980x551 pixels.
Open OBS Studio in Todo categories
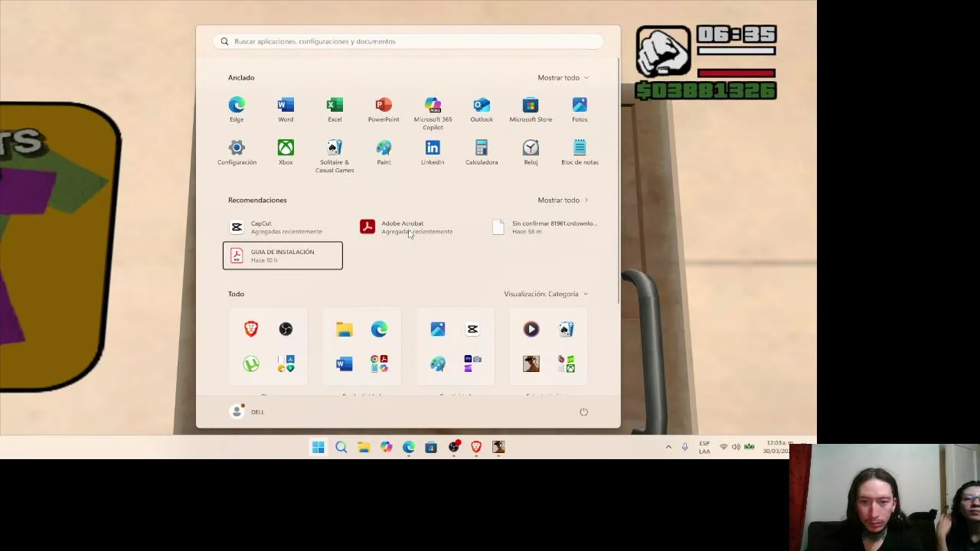[286, 329]
